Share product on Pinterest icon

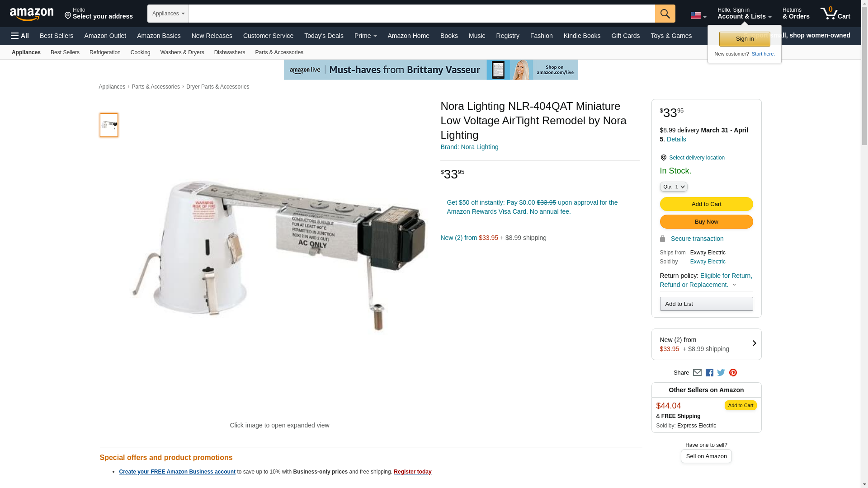click(x=733, y=373)
